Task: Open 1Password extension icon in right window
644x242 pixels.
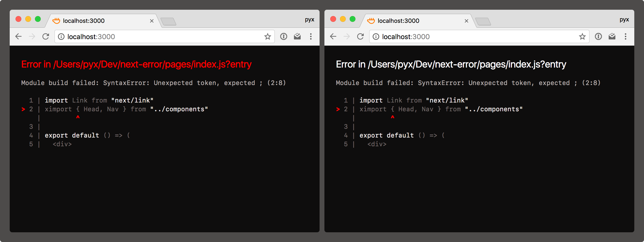Action: (598, 37)
